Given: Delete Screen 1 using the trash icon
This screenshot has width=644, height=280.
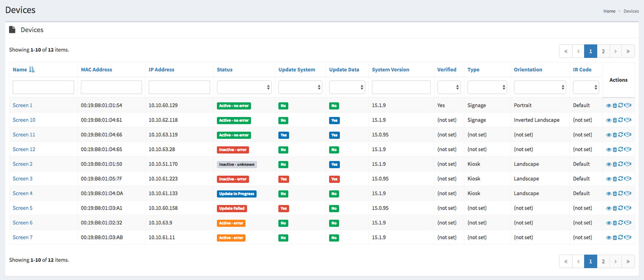Looking at the screenshot, I should pyautogui.click(x=615, y=106).
